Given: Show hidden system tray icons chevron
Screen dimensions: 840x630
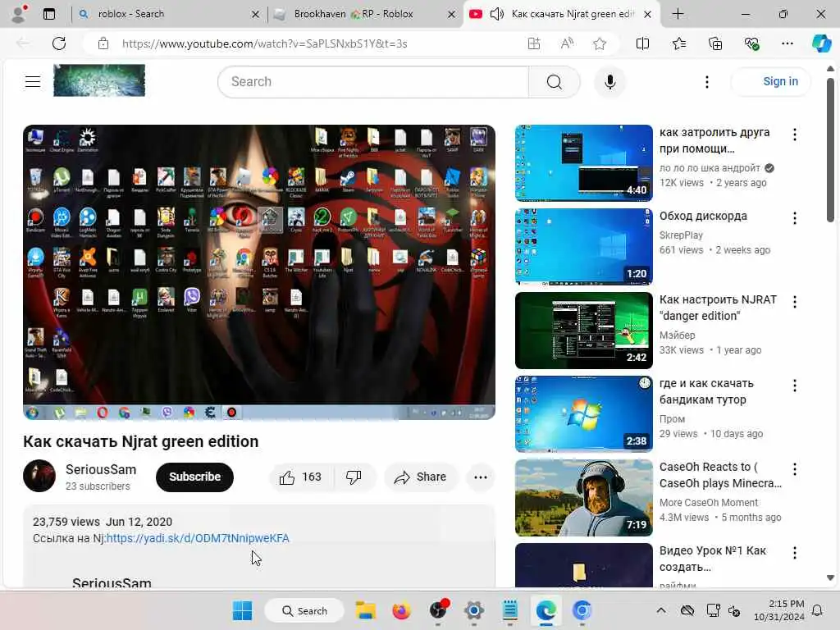Looking at the screenshot, I should click(x=661, y=610).
